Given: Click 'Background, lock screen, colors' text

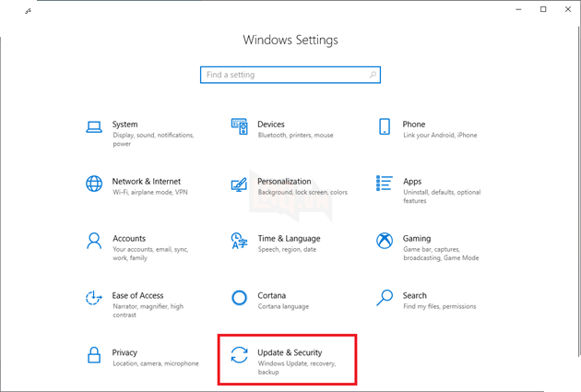Looking at the screenshot, I should tap(302, 192).
